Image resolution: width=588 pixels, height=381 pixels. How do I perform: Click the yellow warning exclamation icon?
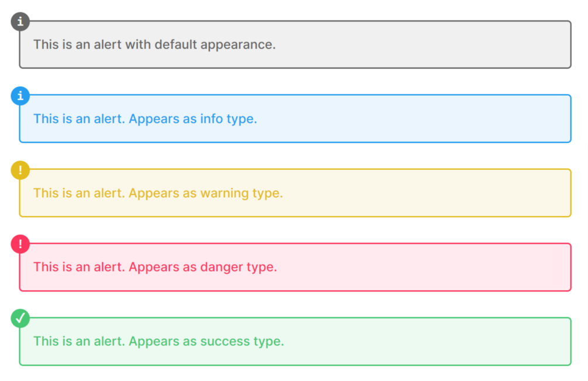[x=20, y=170]
